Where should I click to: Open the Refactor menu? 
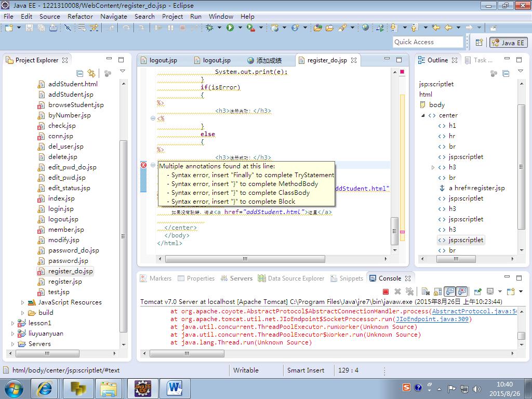coord(80,16)
